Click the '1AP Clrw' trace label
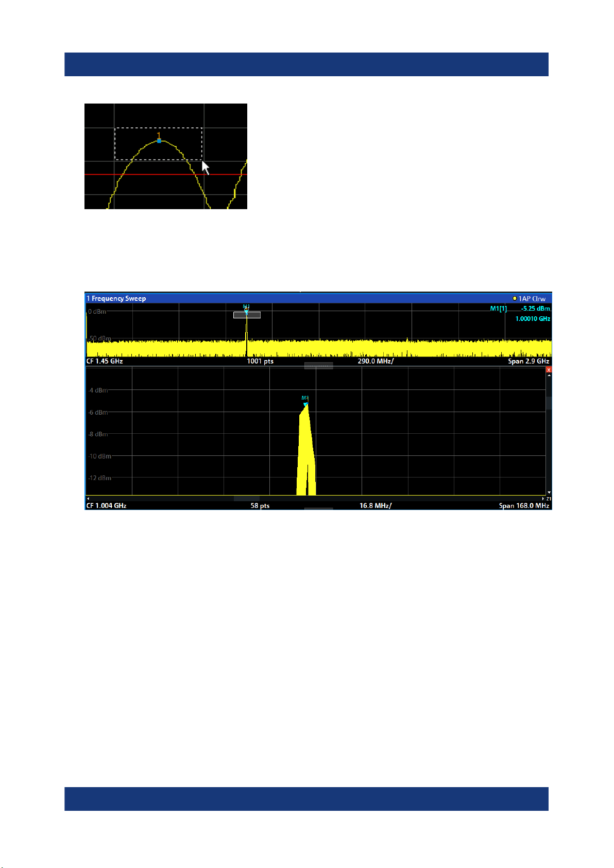 (x=532, y=299)
